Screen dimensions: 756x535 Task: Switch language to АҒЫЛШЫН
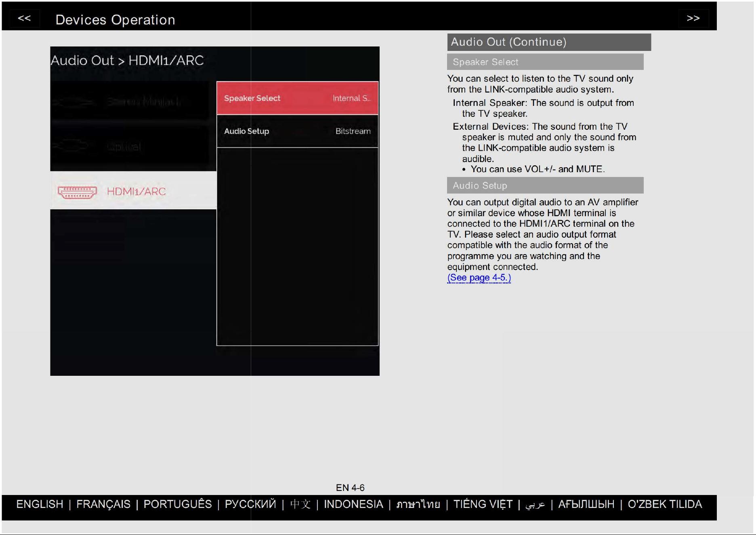click(586, 504)
